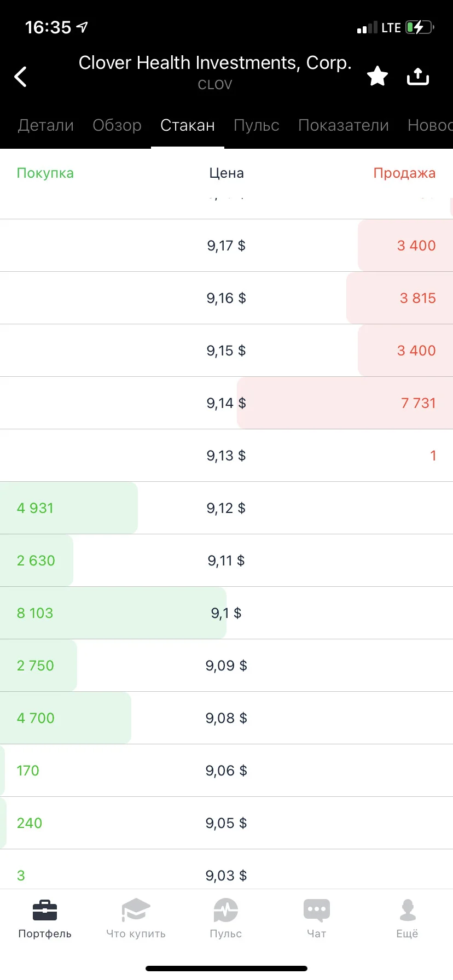Tap the 9,13 $ price row
Screen dimensions: 453x980
[226, 456]
